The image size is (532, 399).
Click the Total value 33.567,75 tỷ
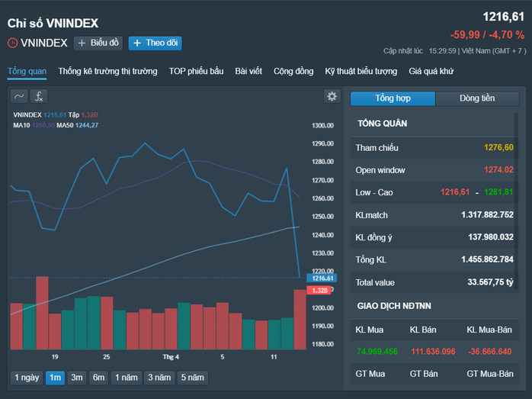[490, 282]
